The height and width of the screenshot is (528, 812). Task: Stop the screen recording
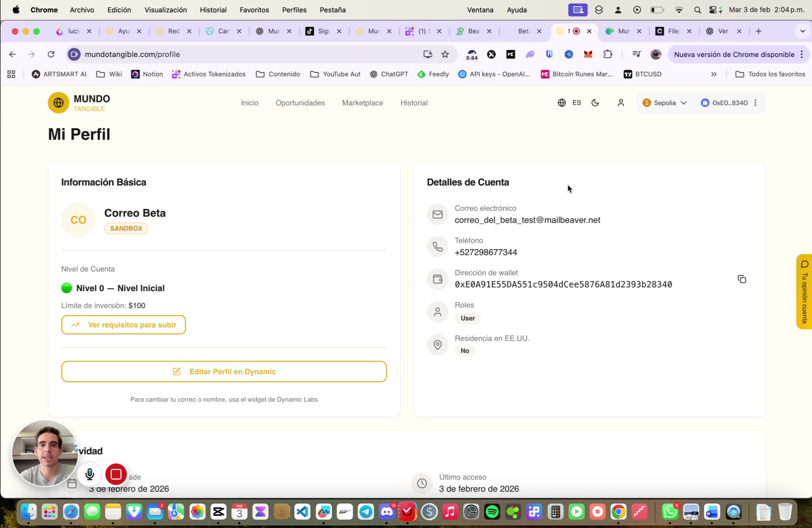pos(116,474)
